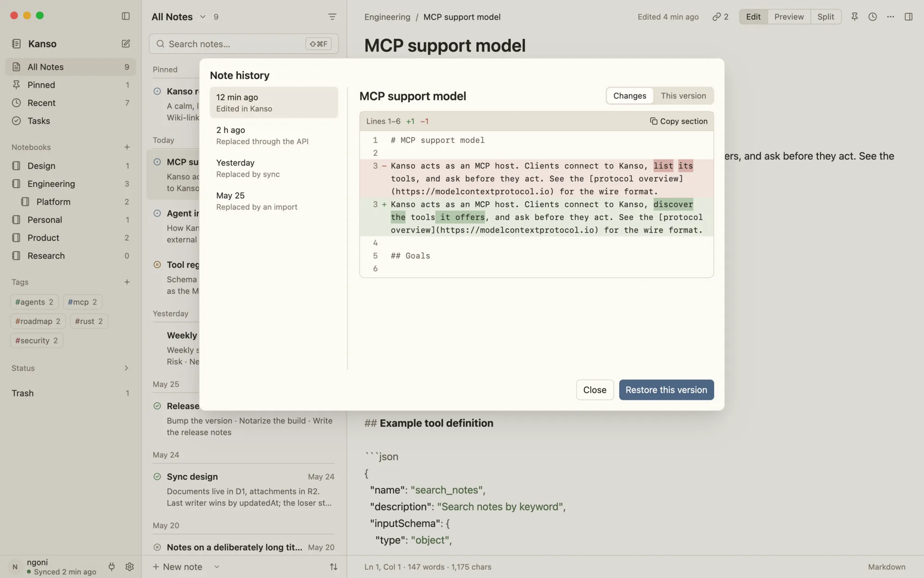The height and width of the screenshot is (578, 924).
Task: Add a new tag plus icon
Action: [x=127, y=282]
